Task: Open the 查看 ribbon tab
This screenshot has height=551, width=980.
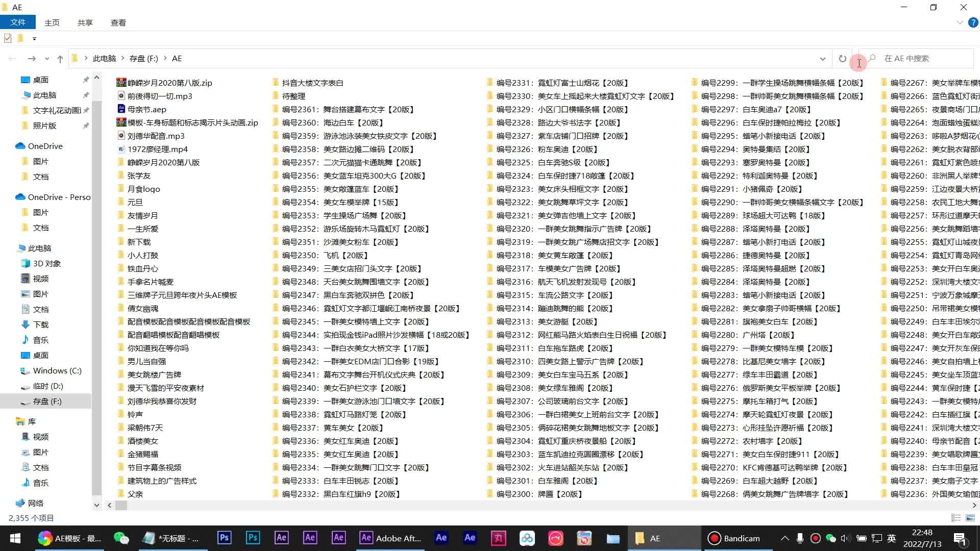Action: 118,22
